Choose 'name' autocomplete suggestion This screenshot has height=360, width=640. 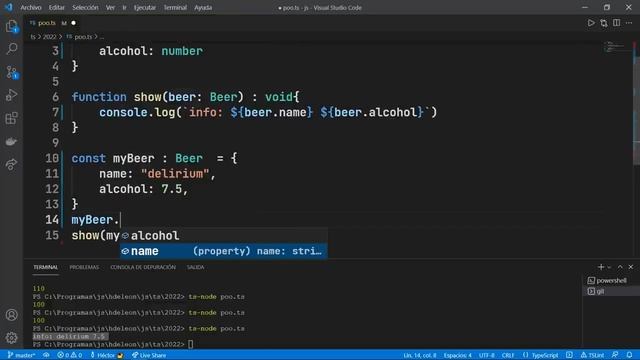224,251
